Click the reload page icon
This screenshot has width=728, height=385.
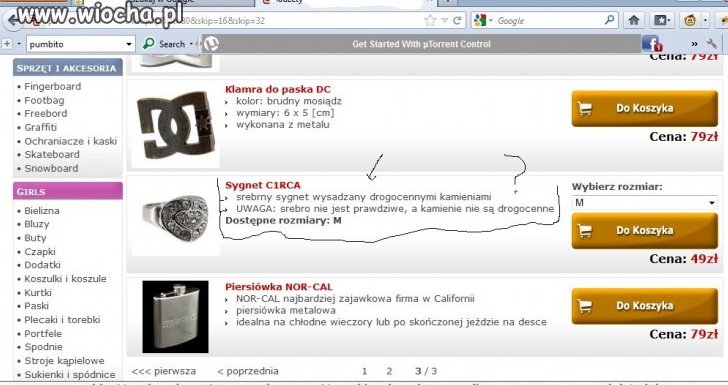pos(457,20)
